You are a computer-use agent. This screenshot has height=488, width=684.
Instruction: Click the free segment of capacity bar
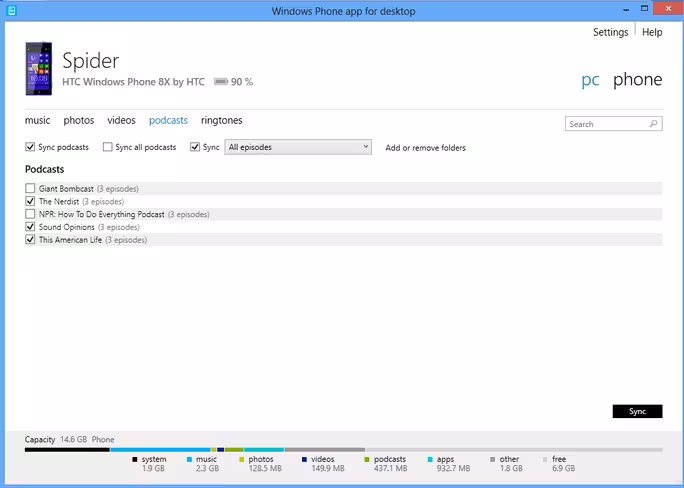tap(514, 450)
